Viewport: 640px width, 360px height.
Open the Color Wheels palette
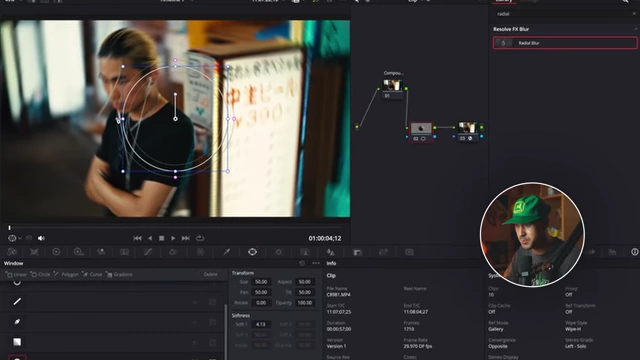(56, 252)
